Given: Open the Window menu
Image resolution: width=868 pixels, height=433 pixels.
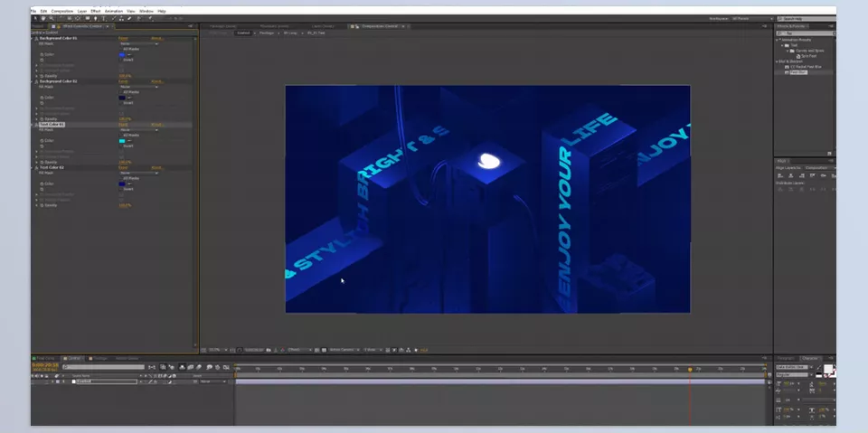Looking at the screenshot, I should (x=146, y=11).
